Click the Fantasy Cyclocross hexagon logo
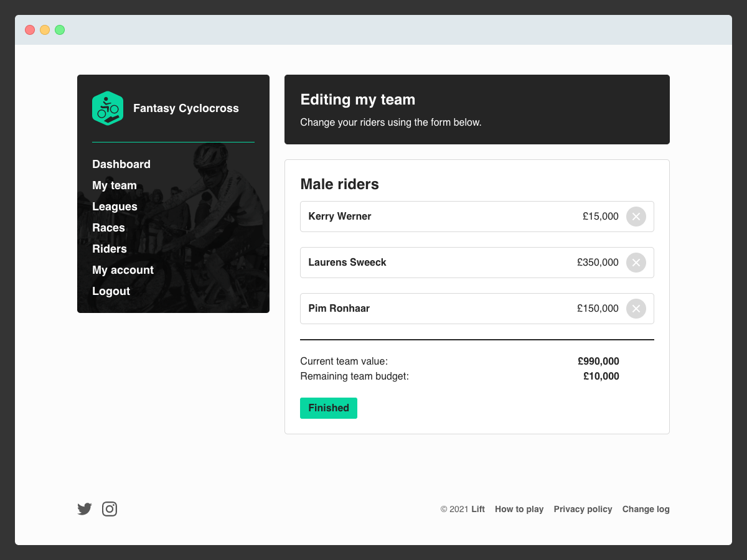 tap(108, 108)
